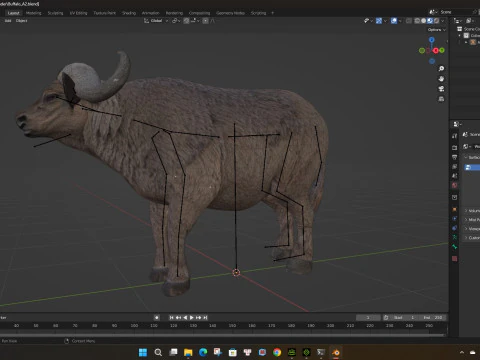
Task: Toggle camera view icon in viewport
Action: 441,89
